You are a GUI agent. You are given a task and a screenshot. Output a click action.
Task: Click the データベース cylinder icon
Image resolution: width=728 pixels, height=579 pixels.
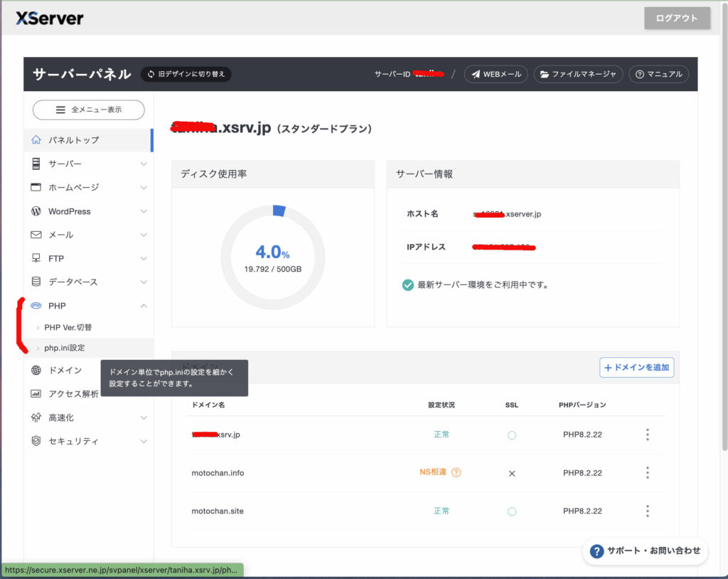[36, 282]
